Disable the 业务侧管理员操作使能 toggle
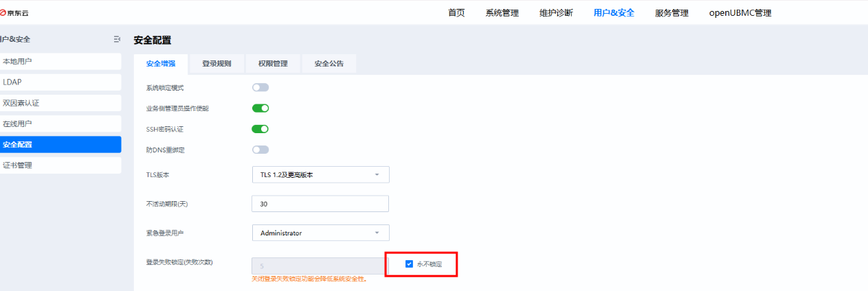The height and width of the screenshot is (291, 868). 260,108
